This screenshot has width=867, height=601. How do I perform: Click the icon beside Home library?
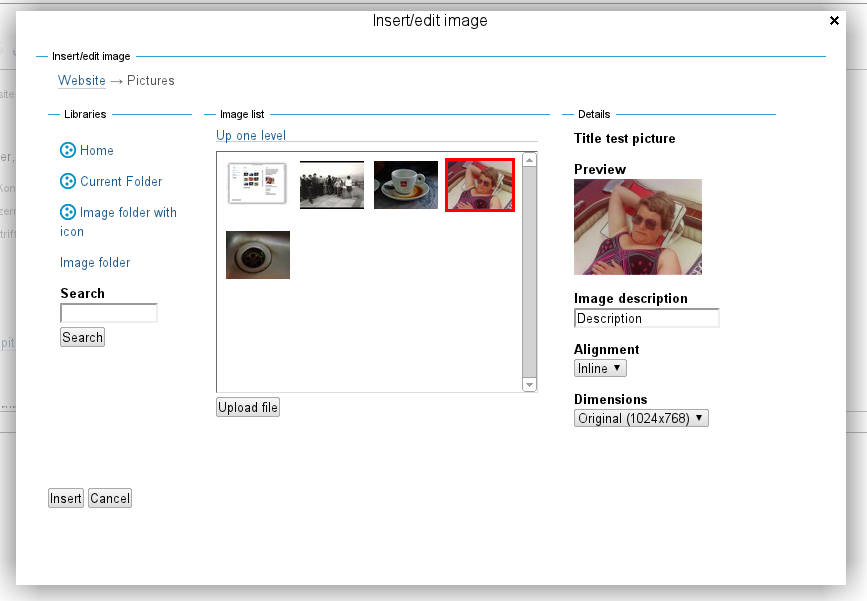click(68, 150)
